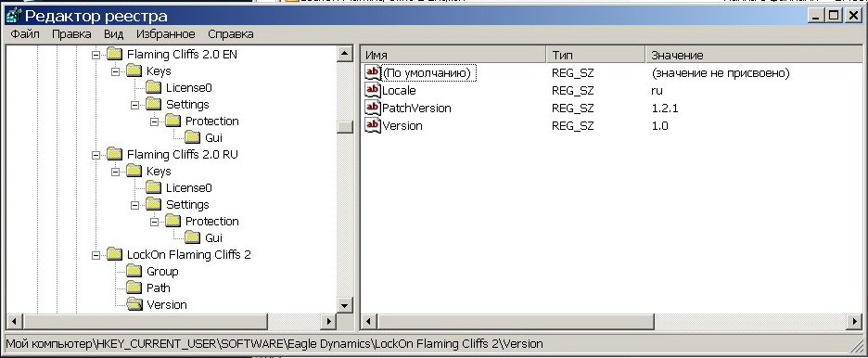Open the Избранное menu
Image resolution: width=868 pixels, height=358 pixels.
pyautogui.click(x=165, y=34)
